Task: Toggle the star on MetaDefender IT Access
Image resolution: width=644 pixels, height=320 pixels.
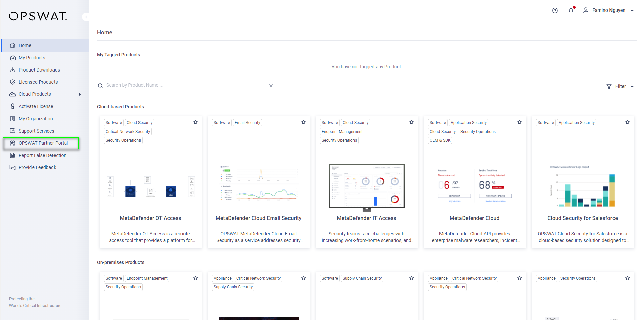Action: [412, 122]
